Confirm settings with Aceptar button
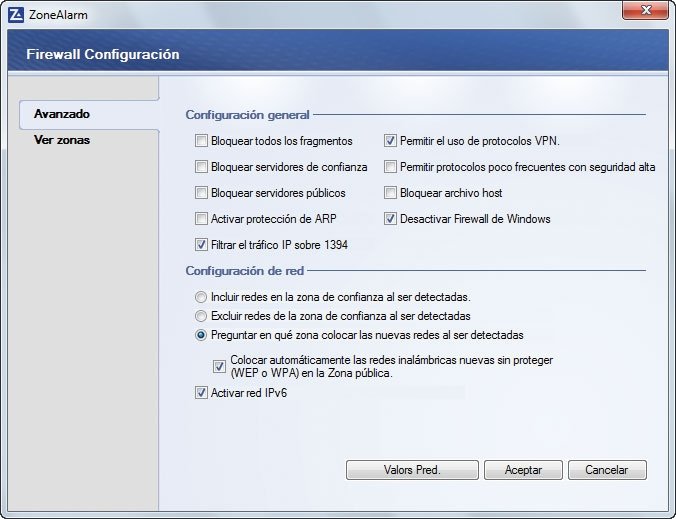Screen dimensions: 676x519 pyautogui.click(x=523, y=470)
